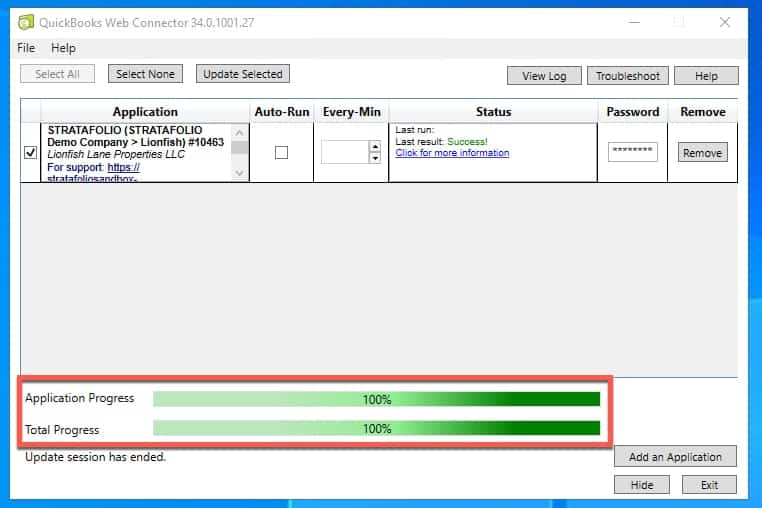The width and height of the screenshot is (762, 508).
Task: Close the Web Connector window
Action: coord(725,22)
